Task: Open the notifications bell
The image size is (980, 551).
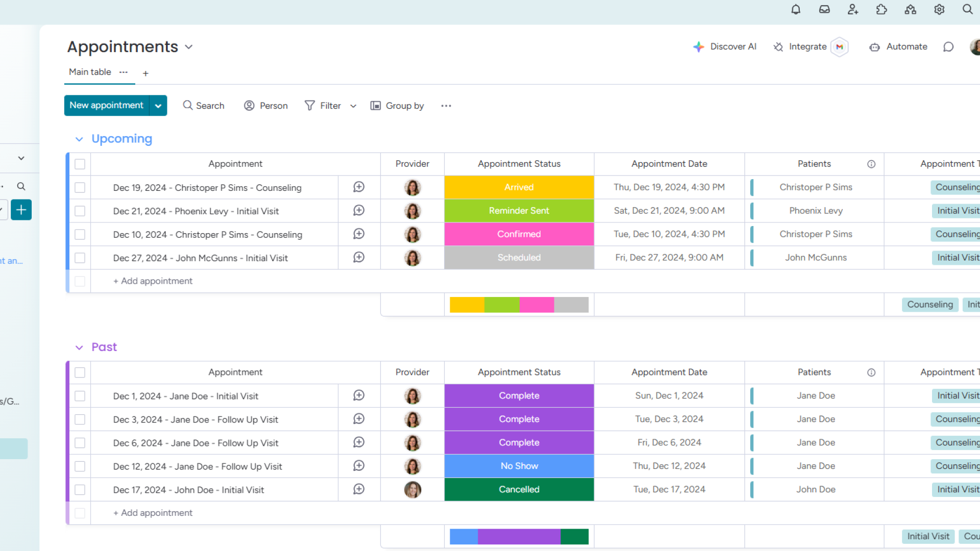Action: point(796,9)
